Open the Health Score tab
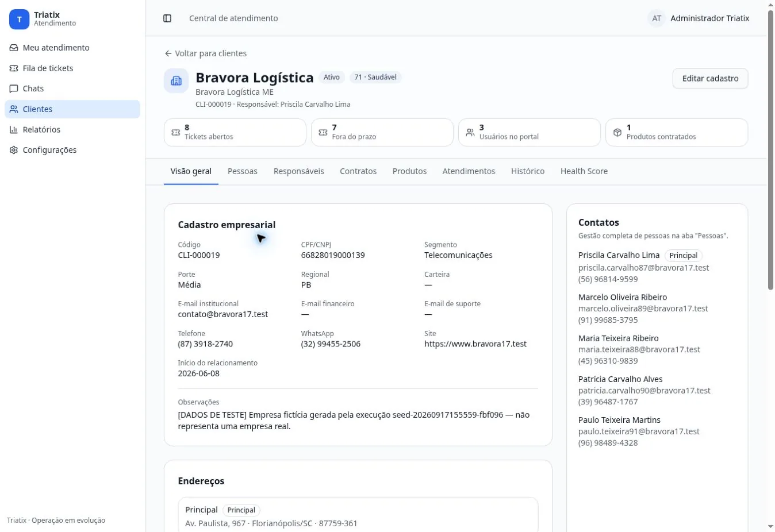 pos(584,171)
